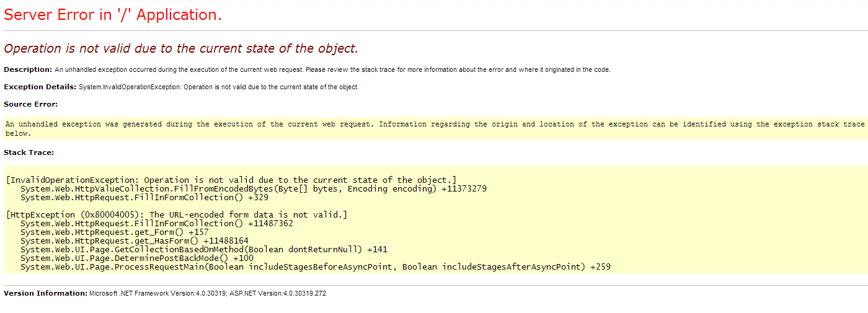
Task: Click the "Source Error:" label
Action: coord(31,104)
